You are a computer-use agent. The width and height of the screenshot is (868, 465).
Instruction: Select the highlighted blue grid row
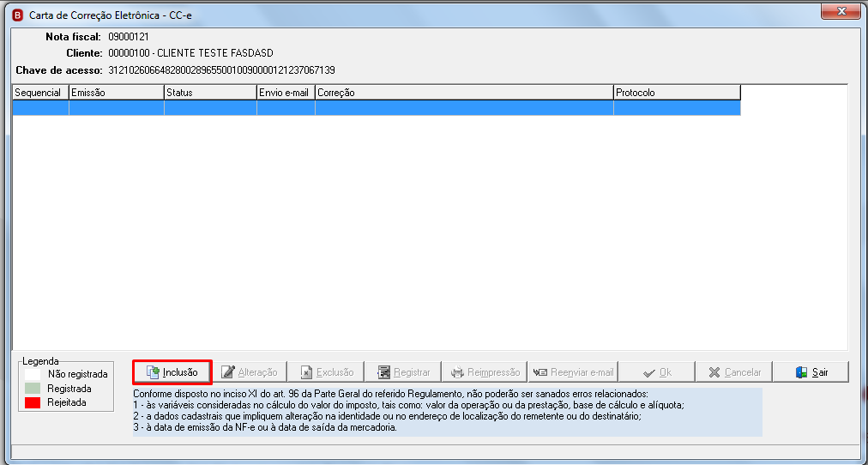[377, 108]
